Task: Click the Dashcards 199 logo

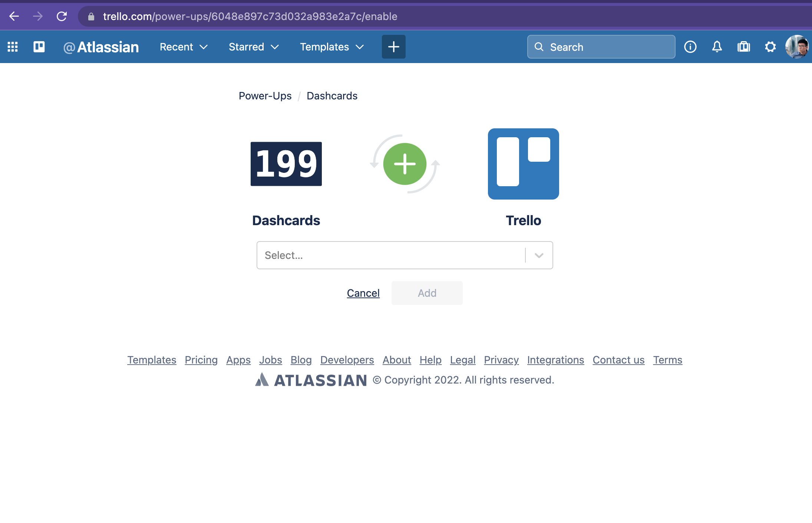Action: (x=286, y=164)
